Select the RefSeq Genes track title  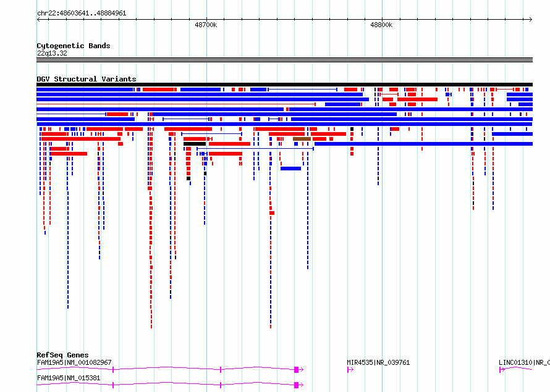(x=62, y=355)
